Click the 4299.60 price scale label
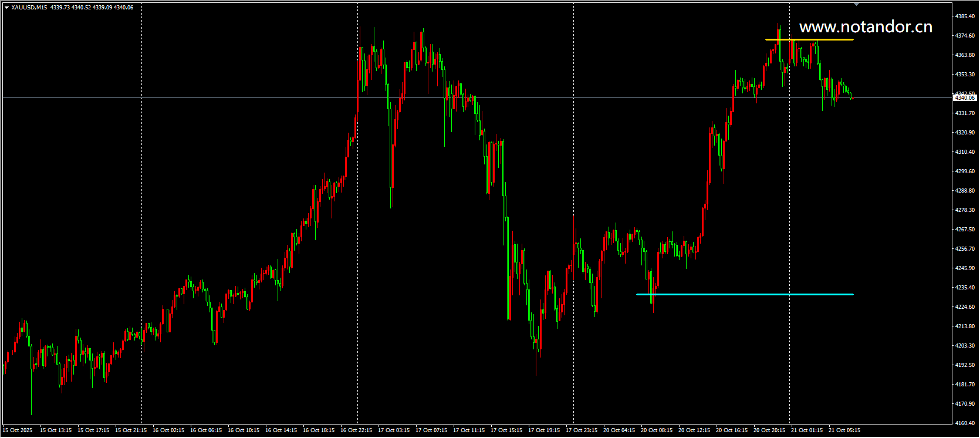 coord(965,171)
